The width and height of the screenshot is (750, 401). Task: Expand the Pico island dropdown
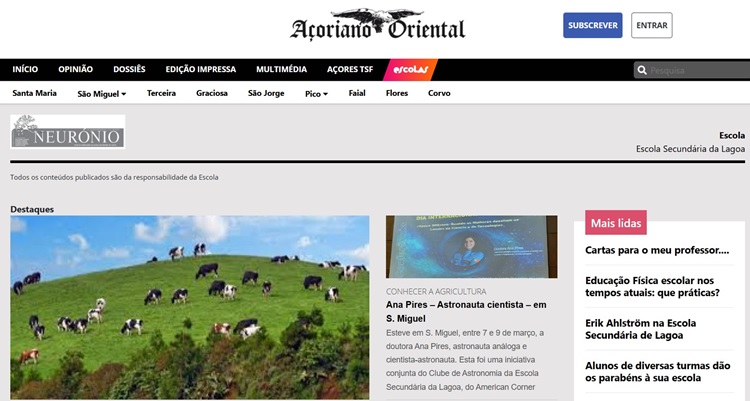[x=316, y=94]
